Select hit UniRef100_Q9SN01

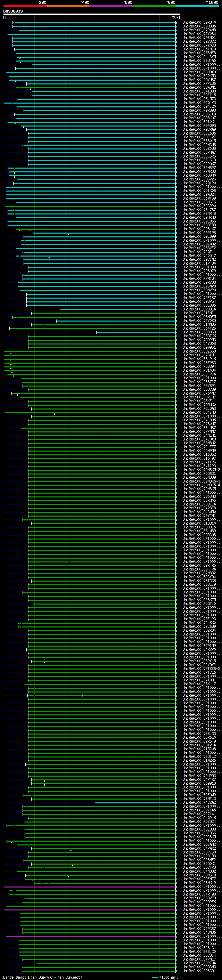click(199, 38)
